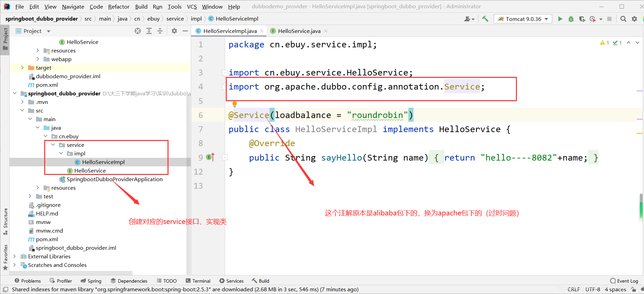Switch to HelloService.java editor tab

pos(299,31)
